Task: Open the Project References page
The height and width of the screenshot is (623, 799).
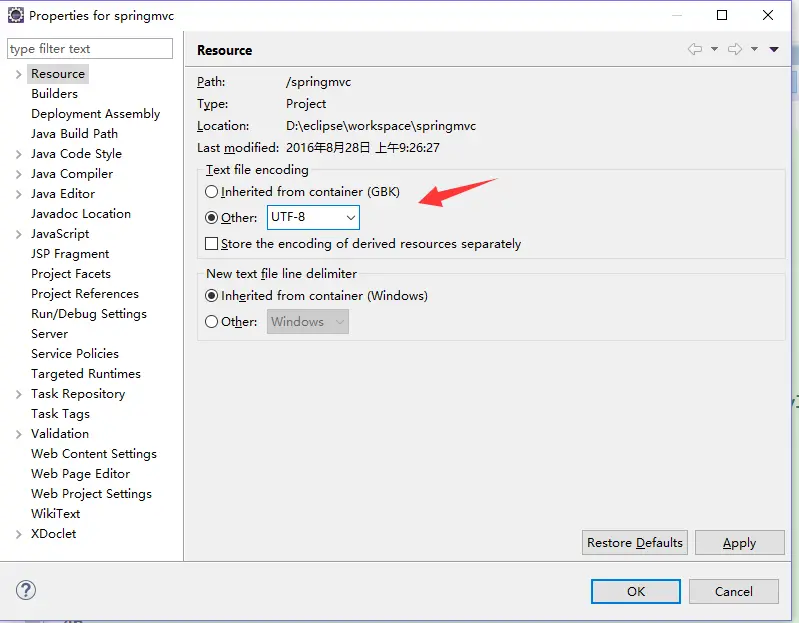Action: coord(85,293)
